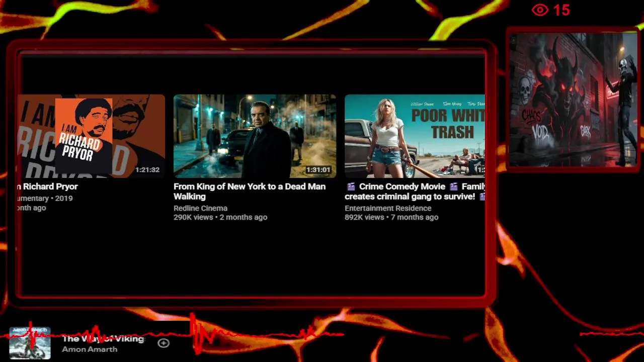
Task: Click title 'From King of New York to a Dead Man Walking'
Action: 250,192
